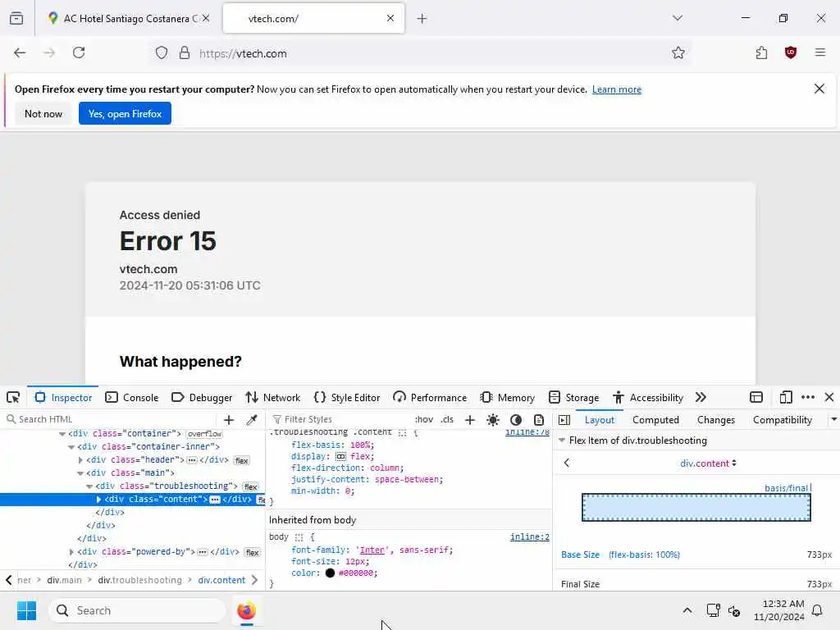Open the Firefox application hamburger menu
This screenshot has height=630, width=840.
click(819, 52)
